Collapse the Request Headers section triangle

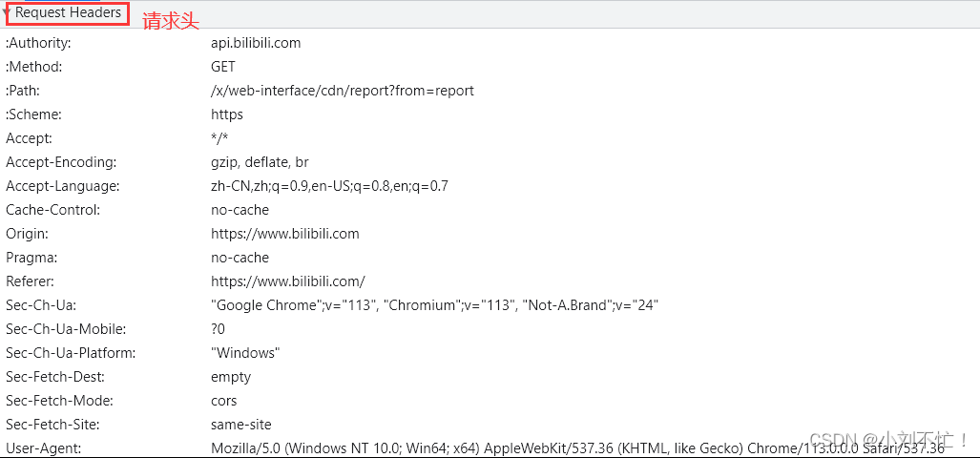pyautogui.click(x=7, y=11)
